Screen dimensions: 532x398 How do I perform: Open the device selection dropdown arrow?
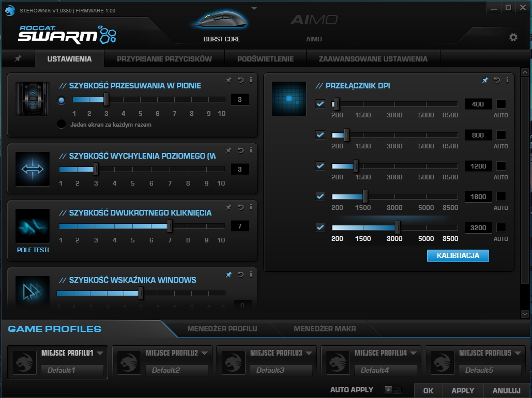pos(254,8)
